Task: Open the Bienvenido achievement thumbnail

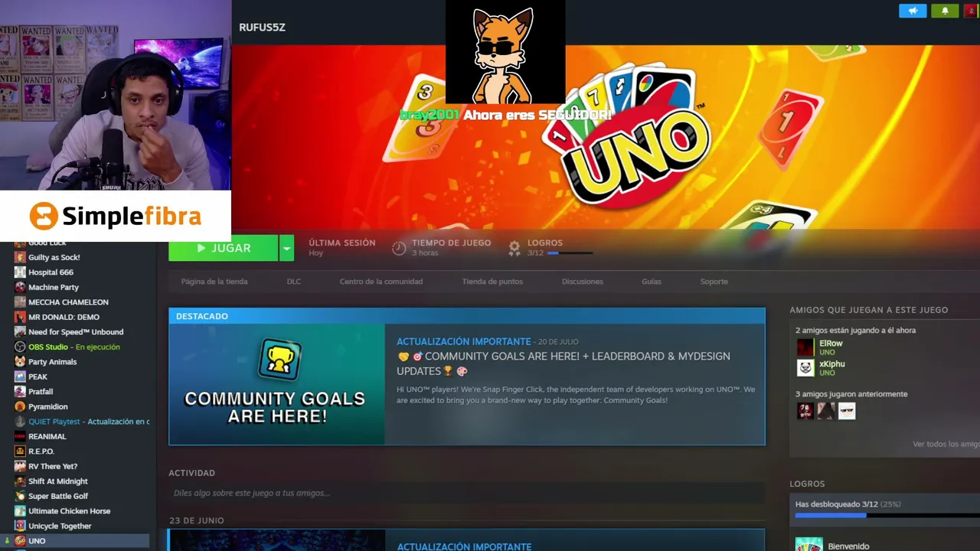Action: (808, 544)
